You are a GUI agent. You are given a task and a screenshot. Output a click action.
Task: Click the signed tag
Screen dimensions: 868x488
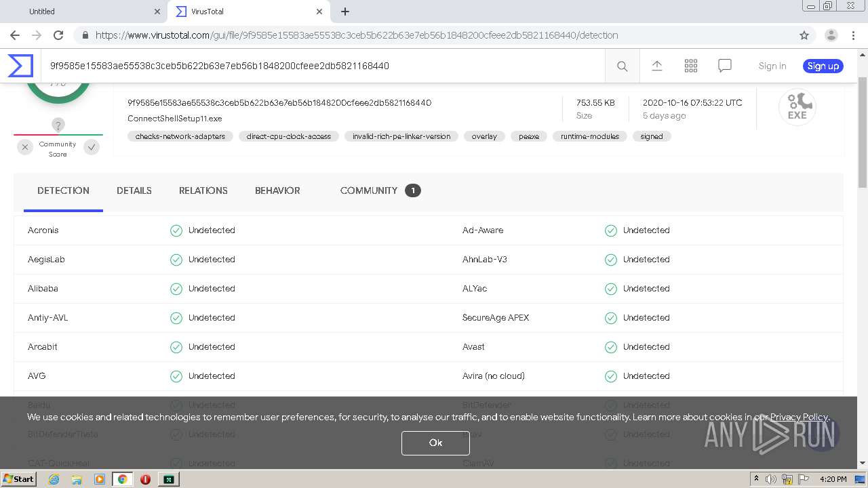(x=652, y=136)
